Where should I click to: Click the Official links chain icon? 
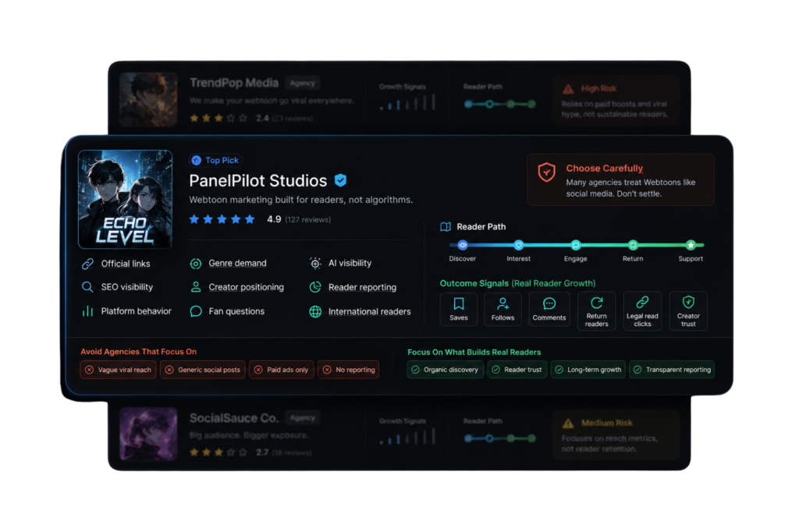pos(87,264)
